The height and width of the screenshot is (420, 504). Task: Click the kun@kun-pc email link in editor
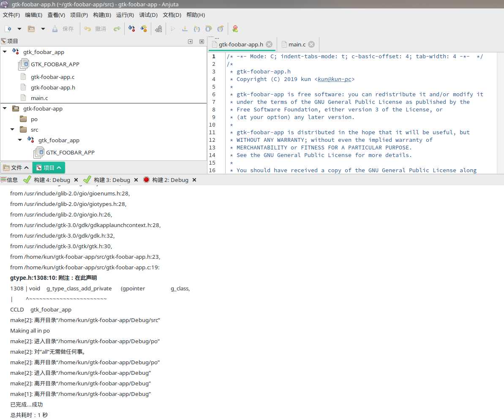[334, 79]
